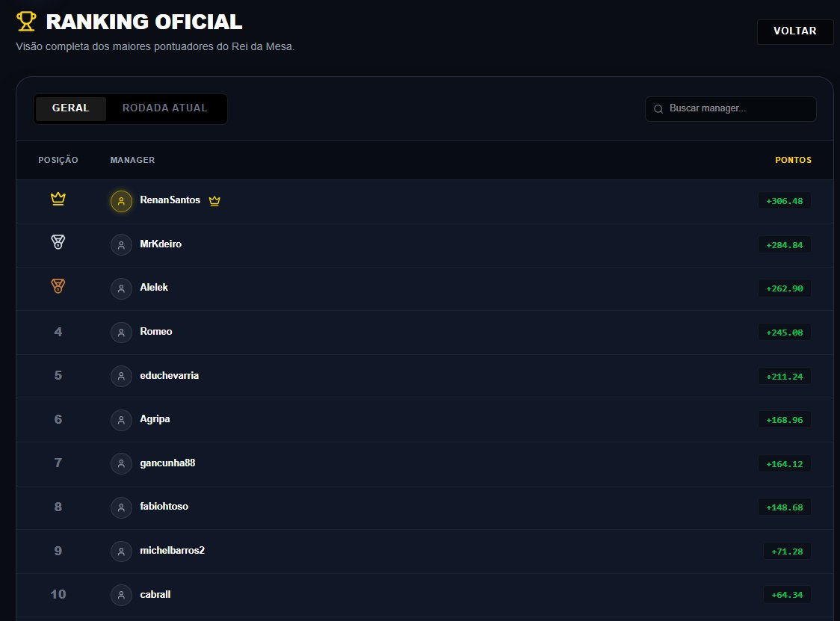Screen dimensions: 840x621
Task: Click michelbarros2's avatar icon
Action: pos(121,552)
